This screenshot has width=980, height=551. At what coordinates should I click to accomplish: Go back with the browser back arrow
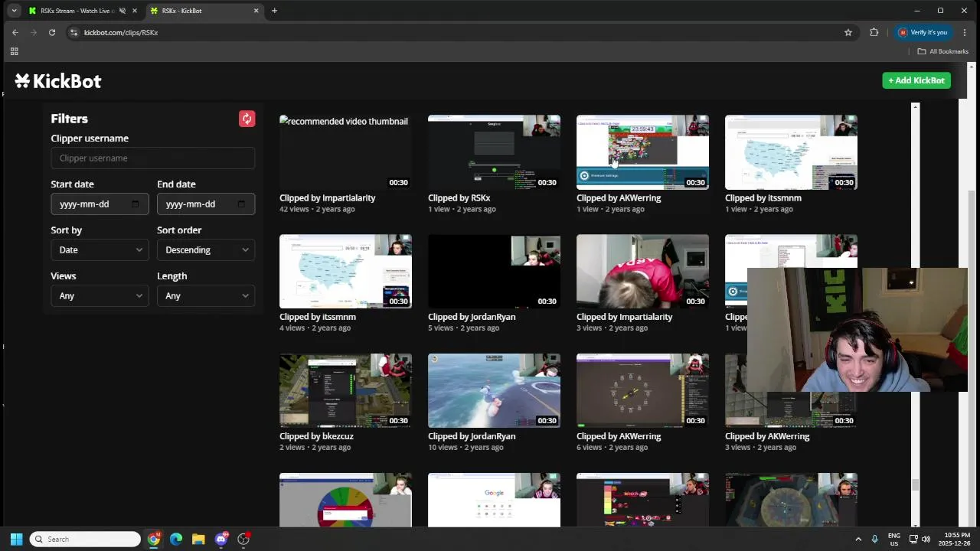(15, 32)
